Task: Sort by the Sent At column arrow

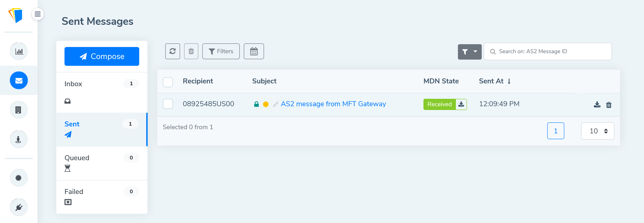Action: pyautogui.click(x=509, y=81)
